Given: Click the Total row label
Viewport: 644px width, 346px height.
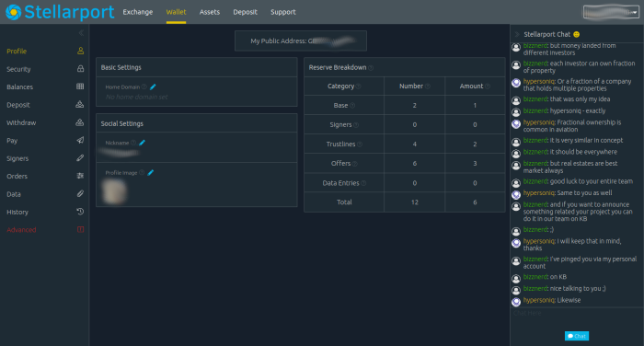Looking at the screenshot, I should [x=344, y=202].
